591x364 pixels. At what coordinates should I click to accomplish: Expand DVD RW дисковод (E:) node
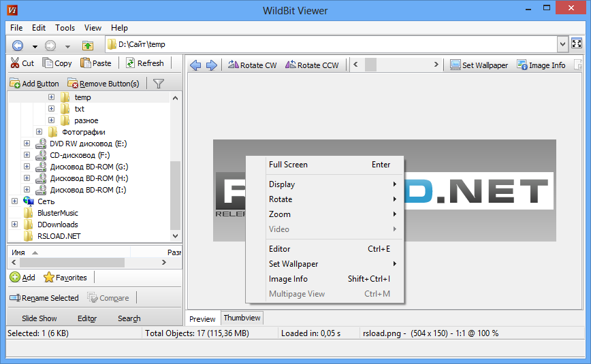27,143
